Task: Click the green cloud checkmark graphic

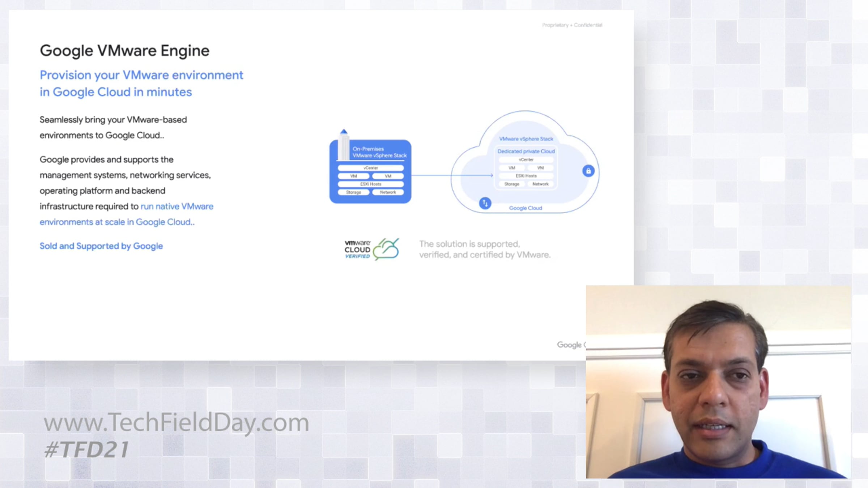Action: tap(386, 249)
